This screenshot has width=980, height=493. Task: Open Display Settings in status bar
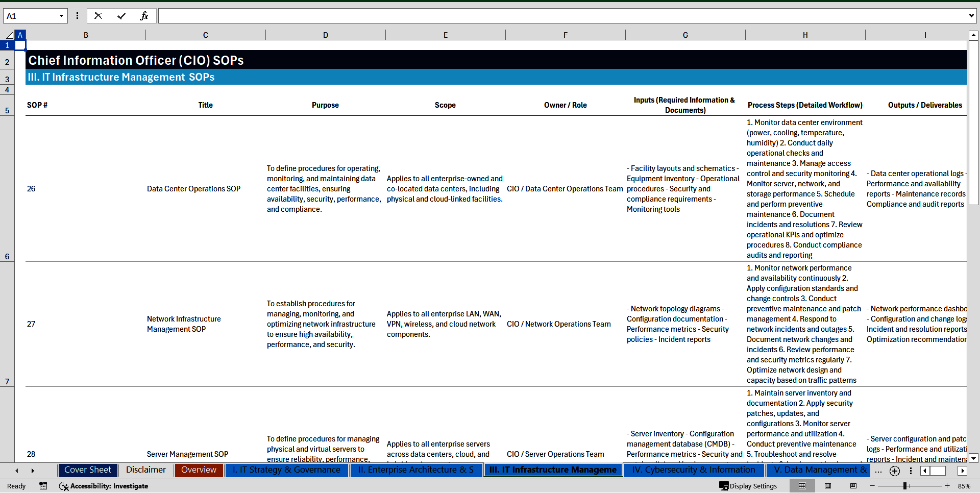[x=748, y=486]
